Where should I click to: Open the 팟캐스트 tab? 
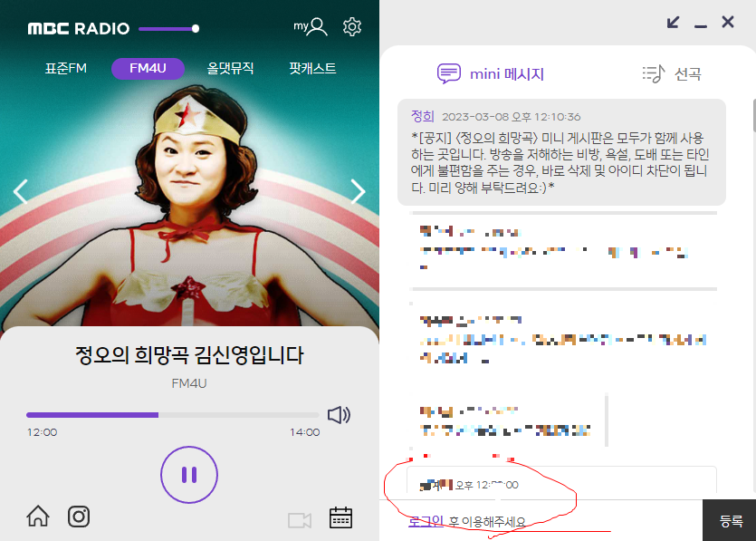coord(312,68)
